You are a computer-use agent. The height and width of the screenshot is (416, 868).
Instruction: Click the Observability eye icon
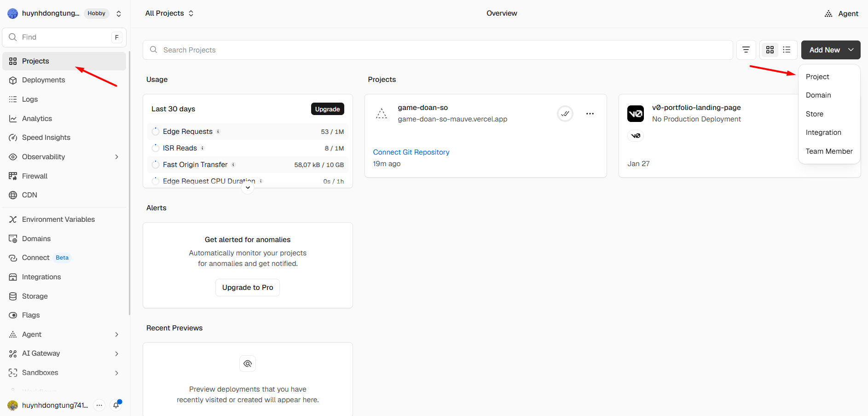click(x=13, y=157)
